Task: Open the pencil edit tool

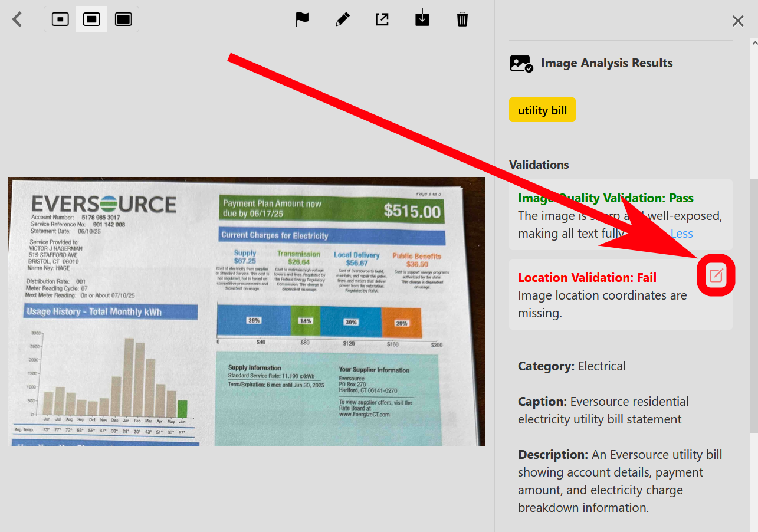Action: tap(342, 19)
